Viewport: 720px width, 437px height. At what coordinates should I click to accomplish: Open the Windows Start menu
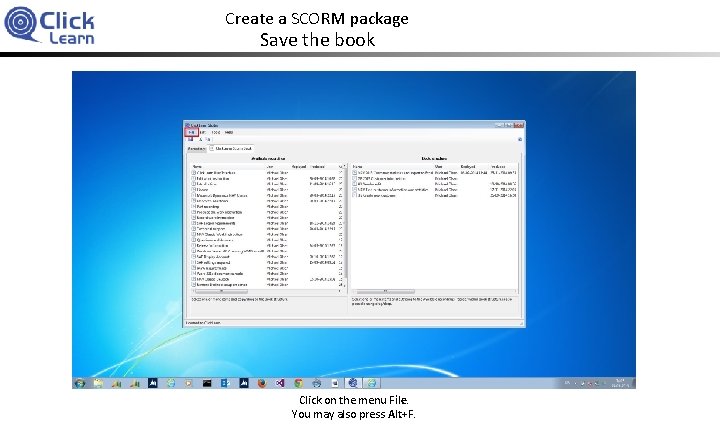click(80, 383)
